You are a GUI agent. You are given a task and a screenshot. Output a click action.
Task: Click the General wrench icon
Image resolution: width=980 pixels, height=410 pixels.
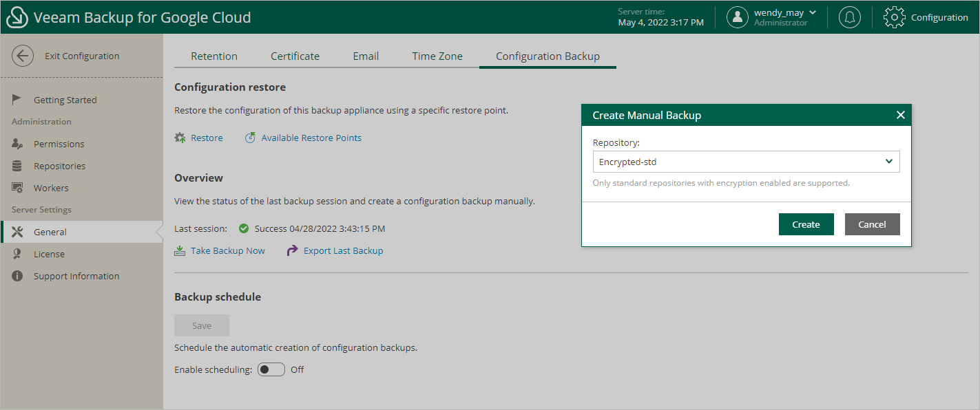point(18,232)
